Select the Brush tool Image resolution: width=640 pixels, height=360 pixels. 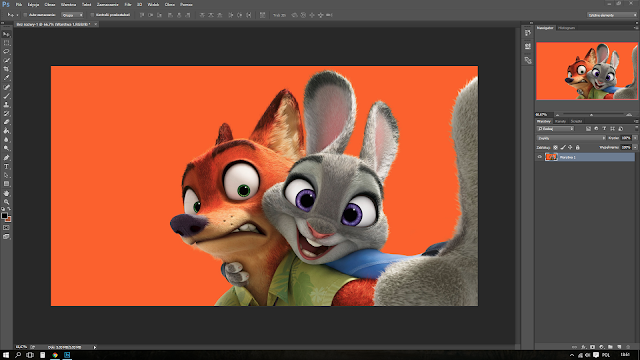(x=6, y=96)
